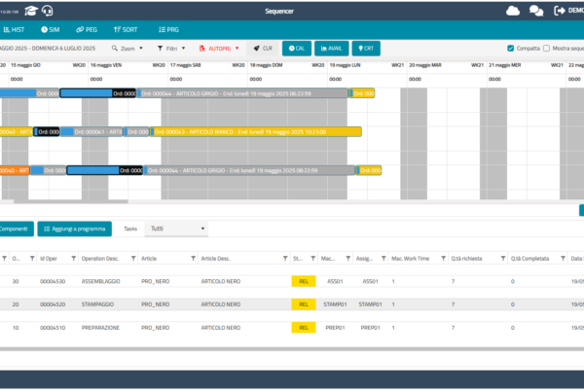Select the ASSEMBLAGGIO operation row
This screenshot has height=392, width=584.
click(292, 281)
